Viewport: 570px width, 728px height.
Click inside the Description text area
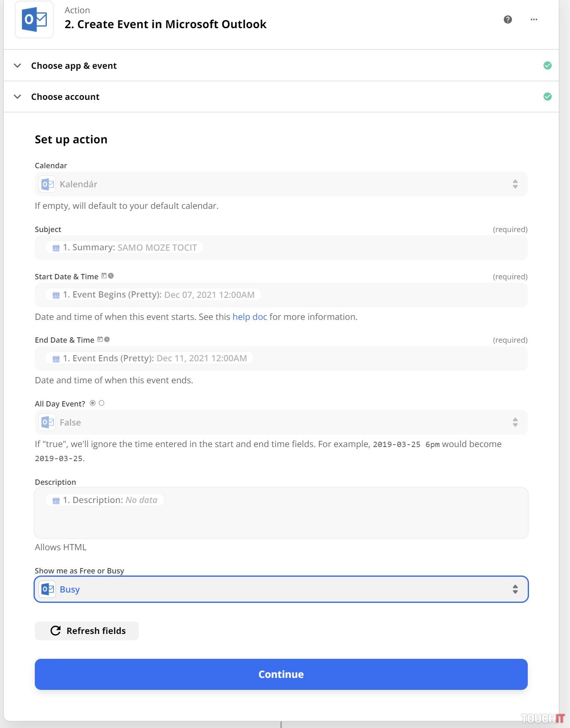click(281, 520)
